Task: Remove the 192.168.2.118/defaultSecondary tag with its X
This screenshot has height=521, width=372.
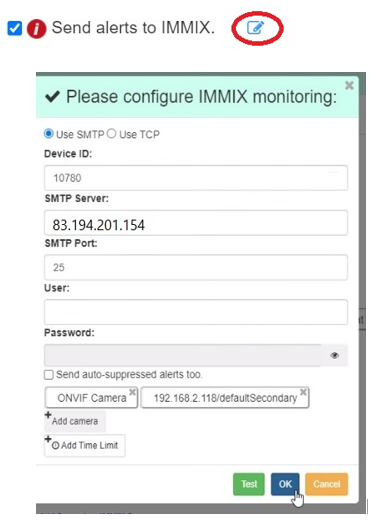Action: 303,392
